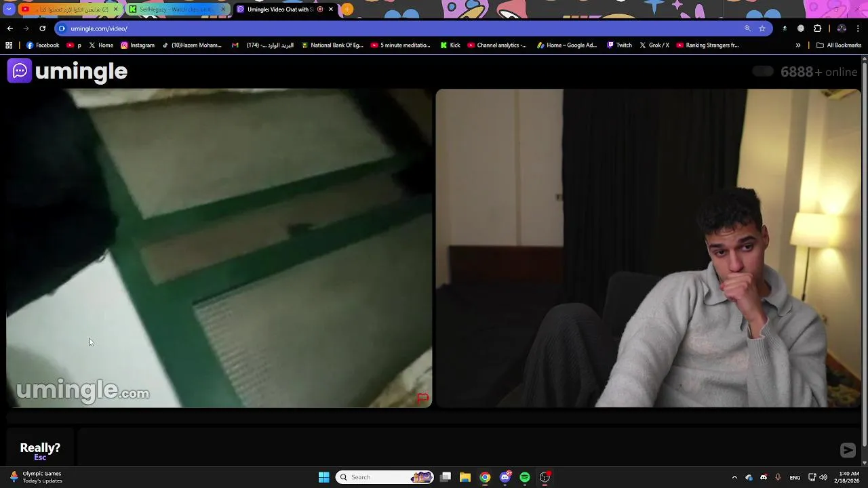The image size is (868, 488).
Task: Open the X Home bookmark
Action: (101, 45)
